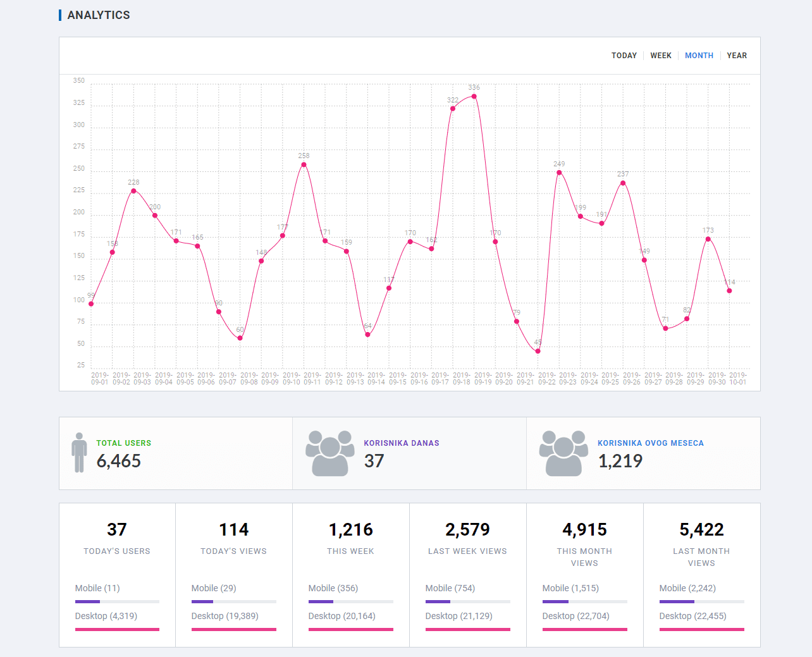The image size is (812, 657).
Task: Click the This Week count 1,216
Action: (351, 529)
